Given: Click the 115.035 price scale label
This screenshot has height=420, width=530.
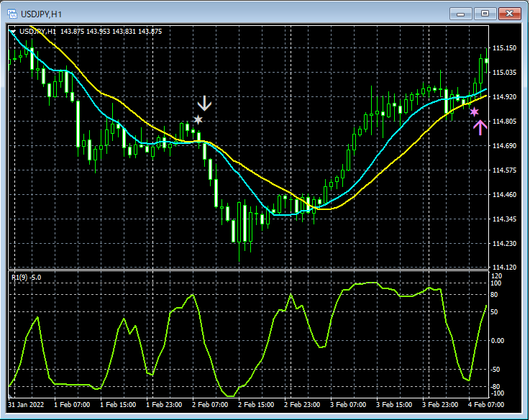Looking at the screenshot, I should (504, 73).
